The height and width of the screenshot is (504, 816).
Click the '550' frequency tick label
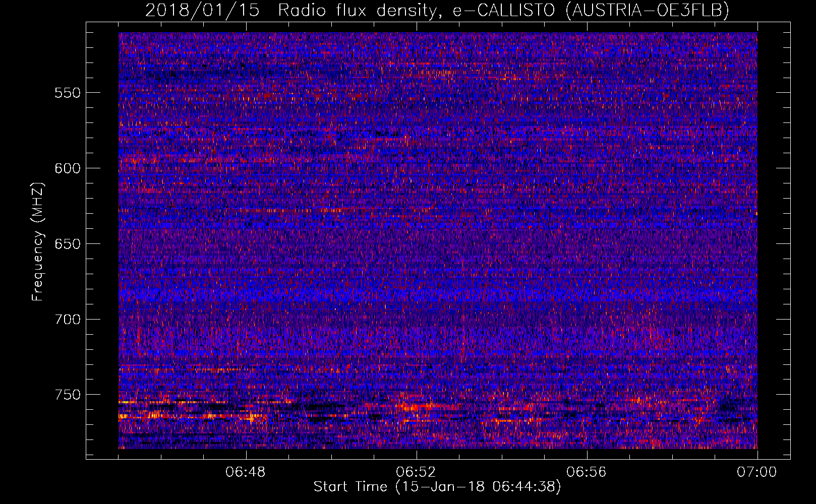click(x=68, y=93)
